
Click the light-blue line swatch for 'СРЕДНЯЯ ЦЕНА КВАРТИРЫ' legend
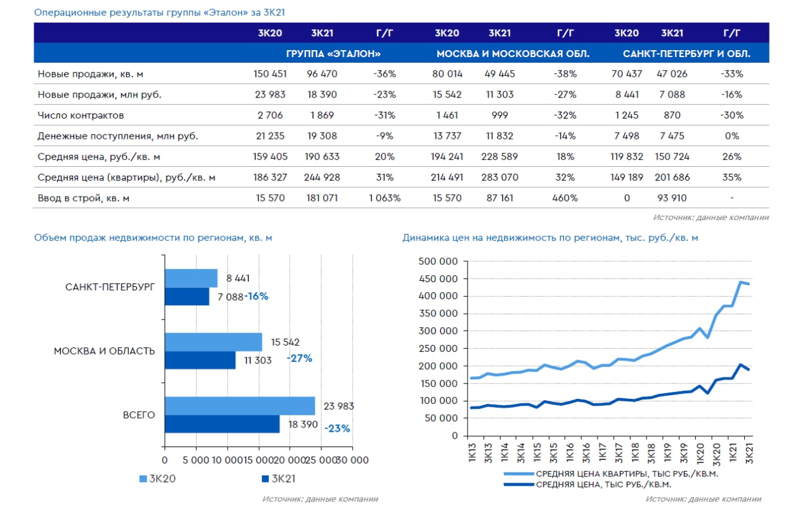point(518,474)
